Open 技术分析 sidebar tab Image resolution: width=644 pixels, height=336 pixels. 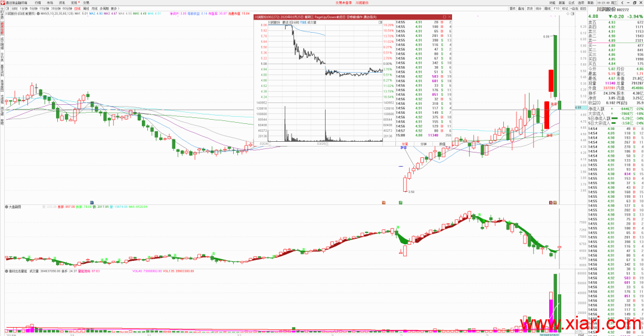tap(2, 27)
